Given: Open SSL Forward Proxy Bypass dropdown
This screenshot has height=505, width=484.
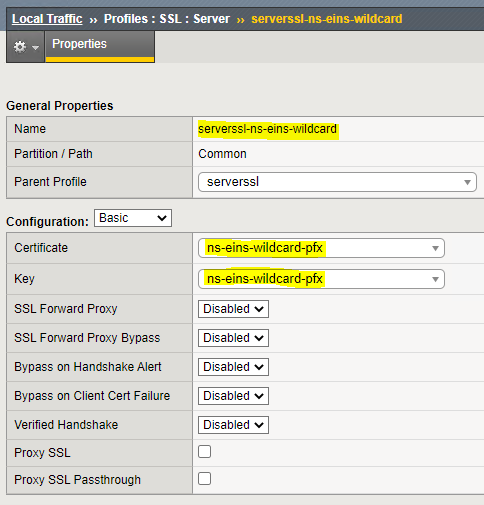Looking at the screenshot, I should coord(233,338).
